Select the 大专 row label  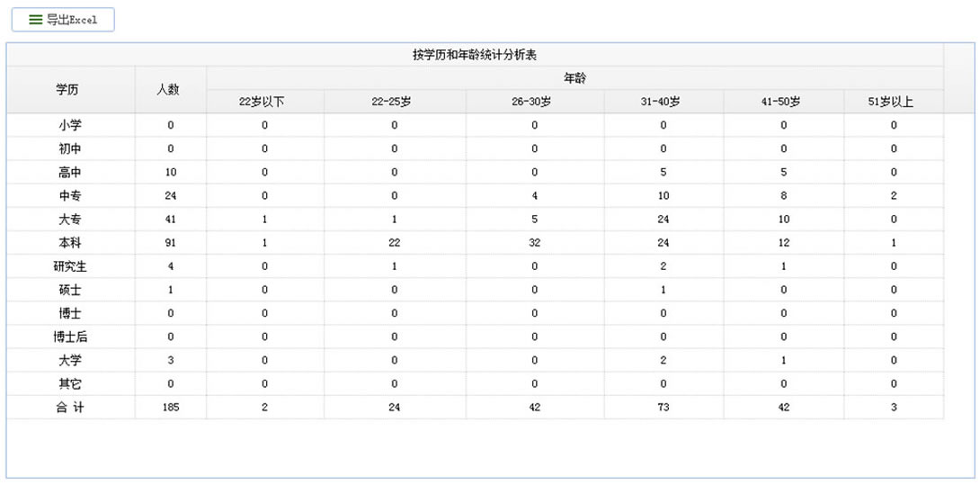point(70,219)
